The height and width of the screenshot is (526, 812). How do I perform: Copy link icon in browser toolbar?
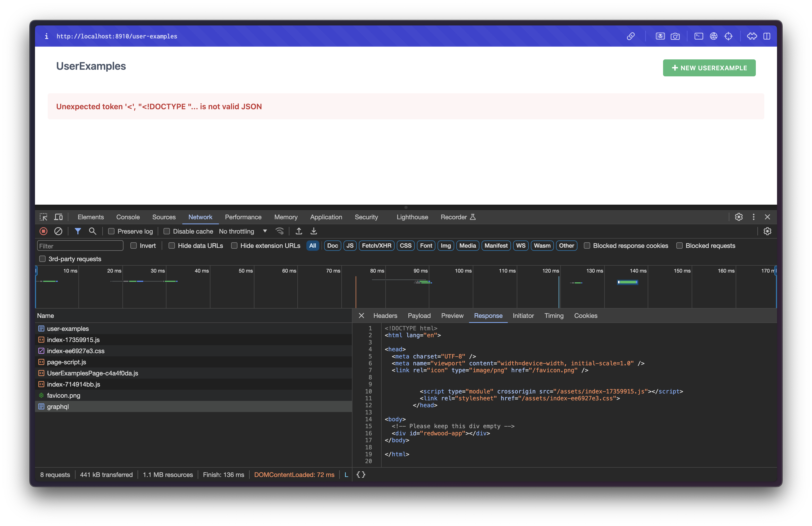630,36
